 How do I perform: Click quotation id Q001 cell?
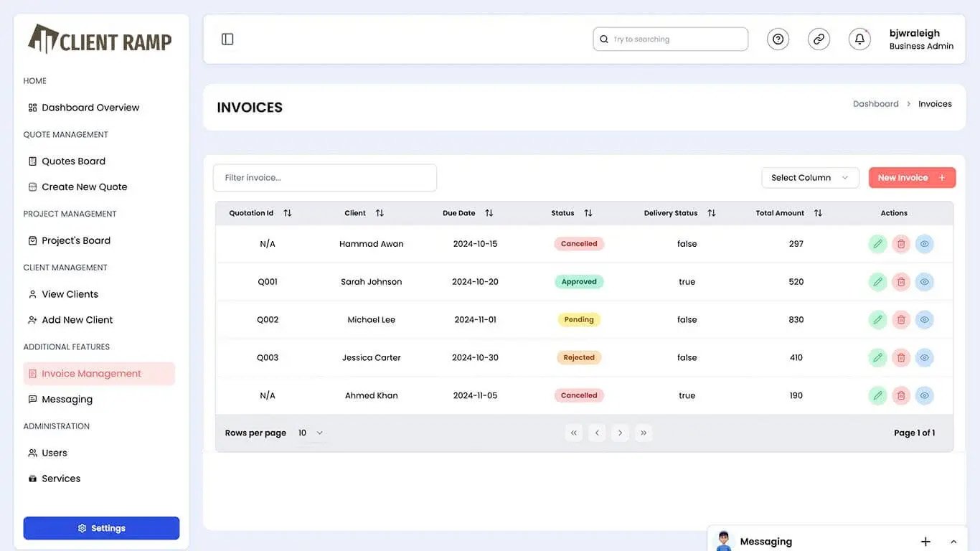click(268, 282)
